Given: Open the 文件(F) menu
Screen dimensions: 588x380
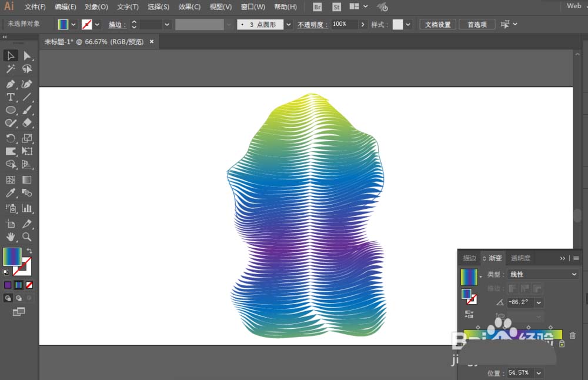Looking at the screenshot, I should 35,6.
